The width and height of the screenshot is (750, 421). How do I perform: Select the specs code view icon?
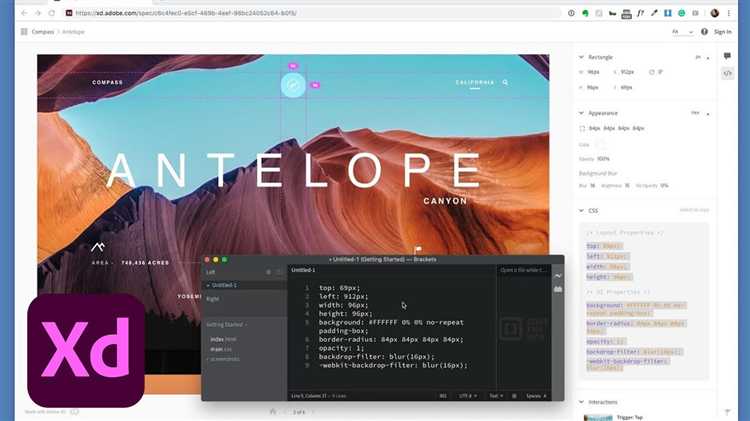coord(728,73)
